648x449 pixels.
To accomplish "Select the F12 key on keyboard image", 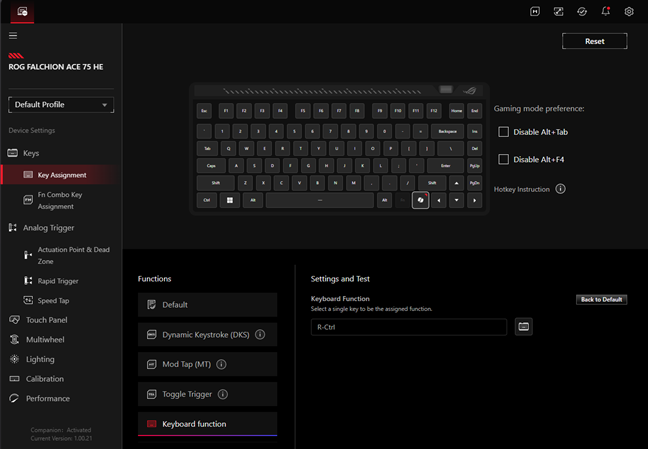I will tap(434, 111).
